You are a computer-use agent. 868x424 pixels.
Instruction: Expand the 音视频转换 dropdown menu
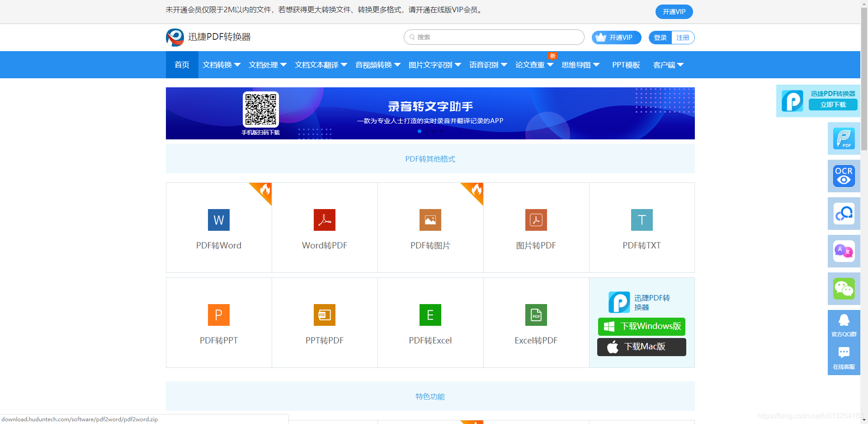pos(378,65)
